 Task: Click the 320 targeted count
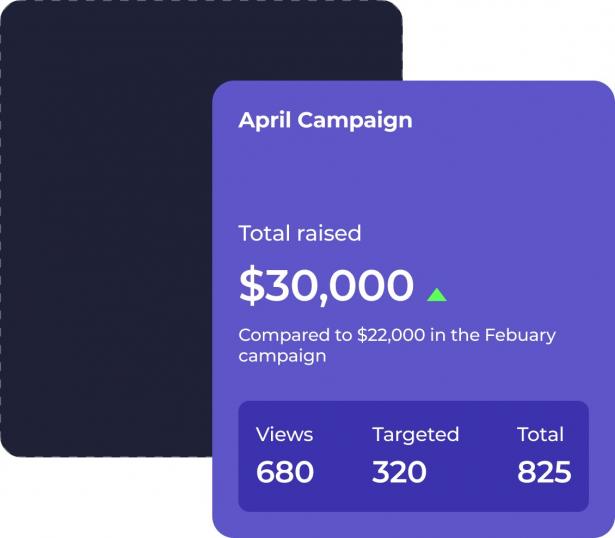pos(399,472)
